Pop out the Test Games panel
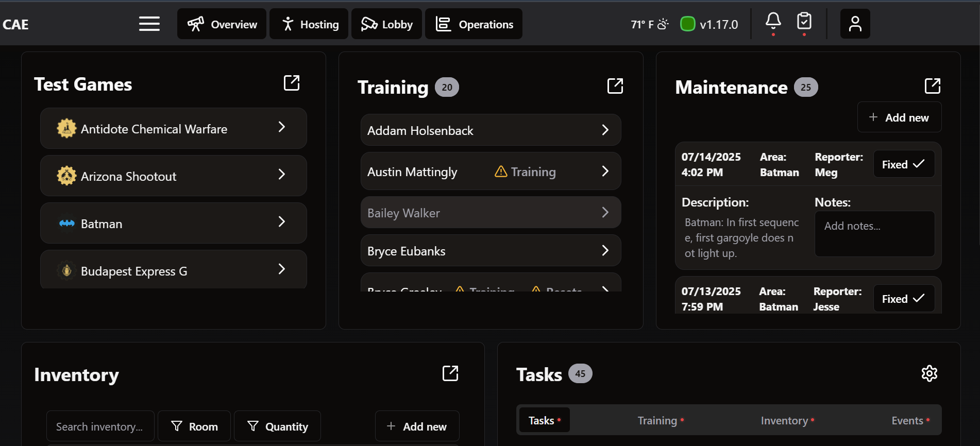Viewport: 980px width, 446px height. point(292,83)
